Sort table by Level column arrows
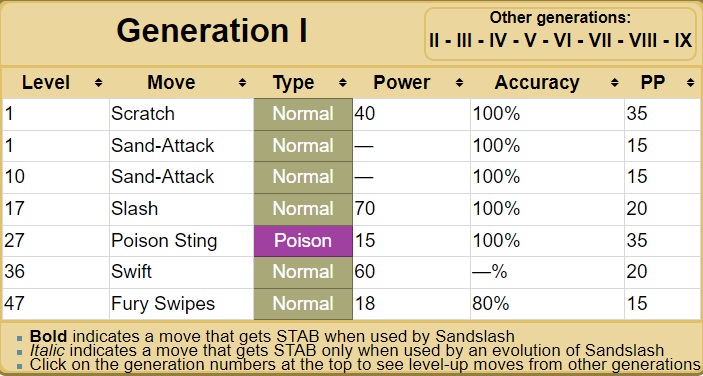The image size is (703, 376). coord(99,83)
